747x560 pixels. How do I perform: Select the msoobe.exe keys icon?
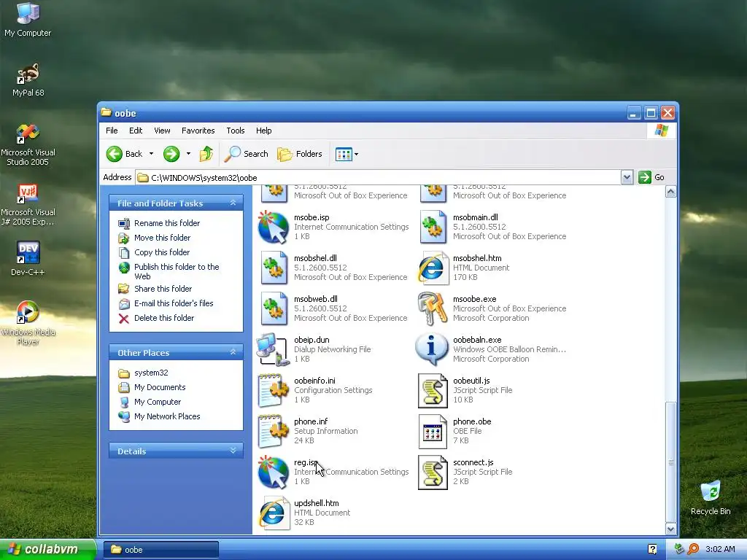coord(433,309)
